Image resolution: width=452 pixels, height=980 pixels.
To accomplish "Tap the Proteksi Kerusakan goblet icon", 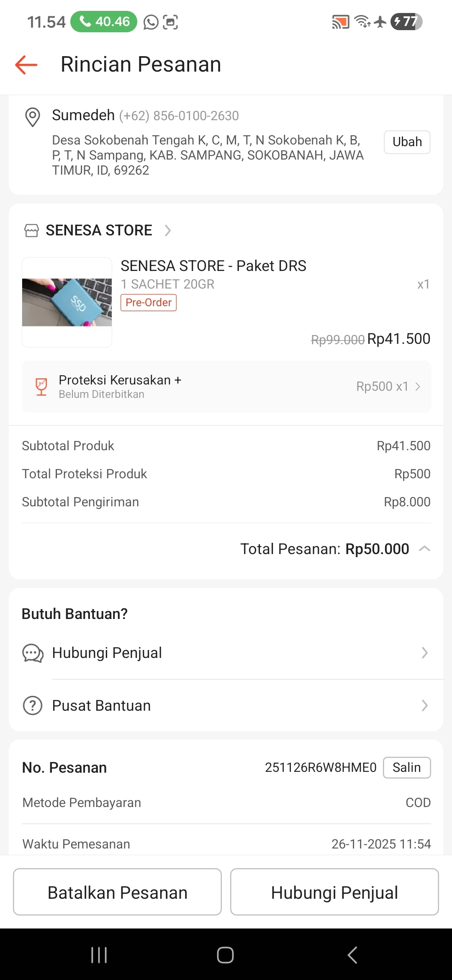I will pyautogui.click(x=41, y=387).
